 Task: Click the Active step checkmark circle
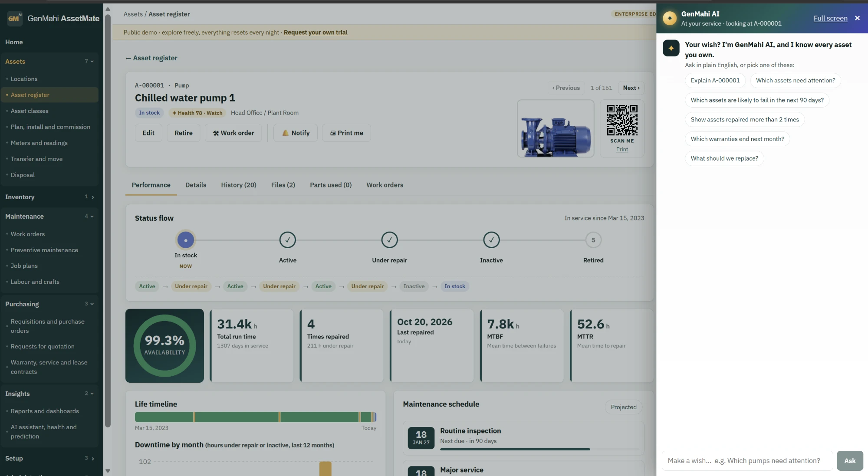pyautogui.click(x=287, y=240)
